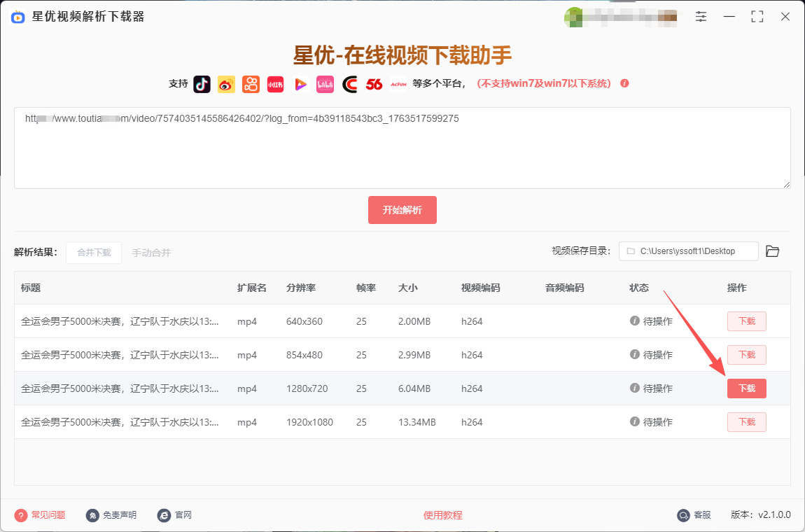This screenshot has height=532, width=805.
Task: Click the Douyin (TikTok) platform icon
Action: click(x=202, y=84)
